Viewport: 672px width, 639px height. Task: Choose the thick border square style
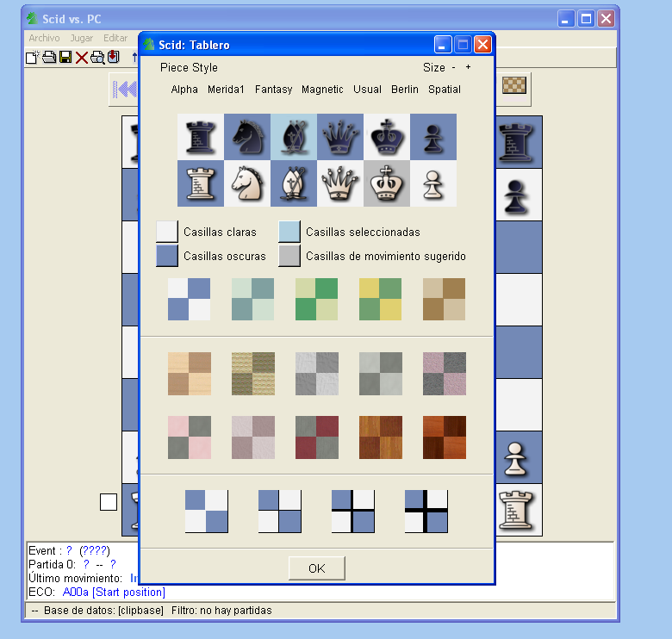[x=426, y=512]
